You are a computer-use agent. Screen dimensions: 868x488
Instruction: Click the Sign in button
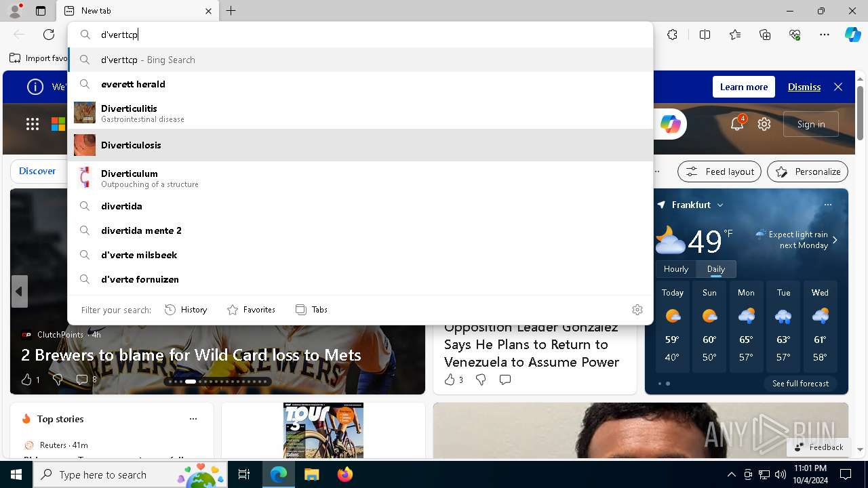pos(811,124)
